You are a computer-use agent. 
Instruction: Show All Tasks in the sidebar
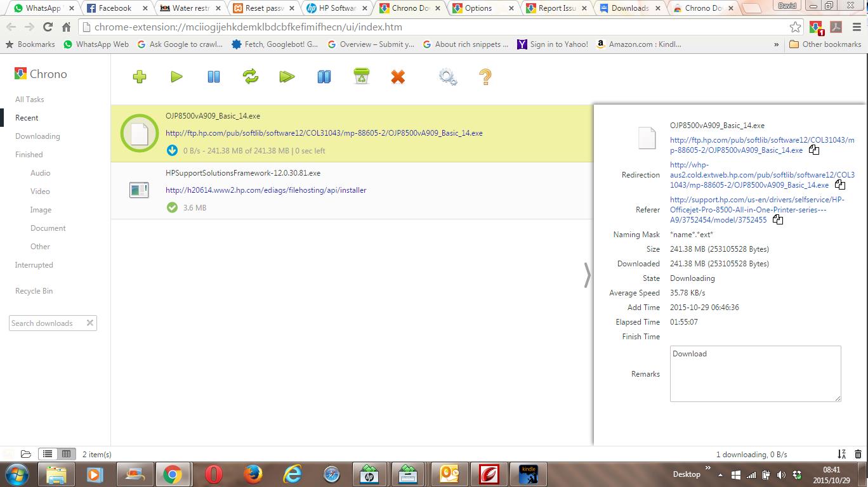click(x=30, y=99)
